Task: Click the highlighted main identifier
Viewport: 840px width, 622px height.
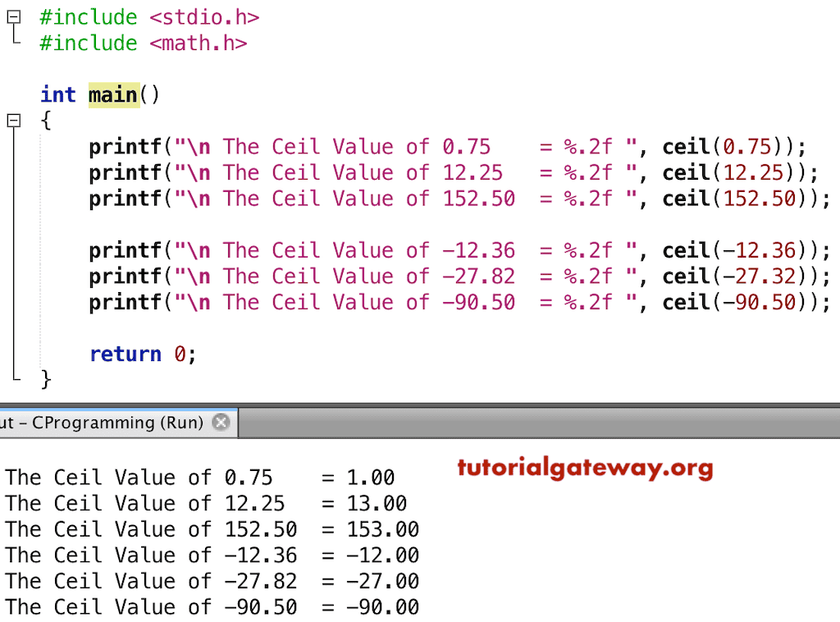Action: tap(112, 94)
